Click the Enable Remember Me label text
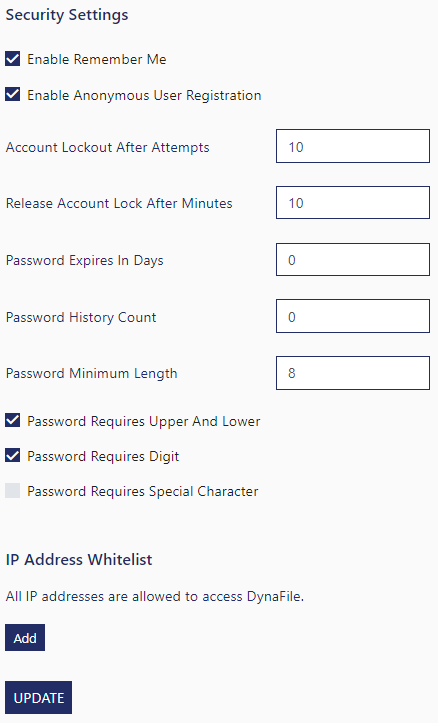The width and height of the screenshot is (438, 723). (97, 59)
